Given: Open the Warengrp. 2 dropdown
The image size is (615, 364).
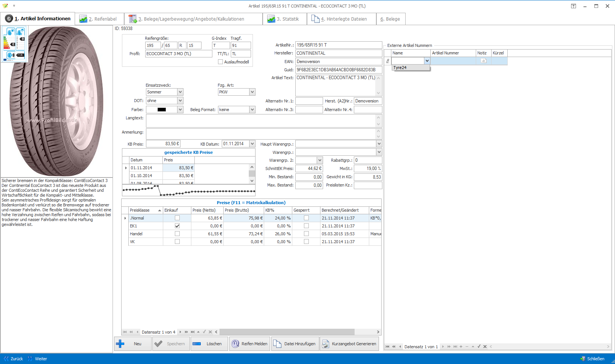Looking at the screenshot, I should (x=320, y=160).
